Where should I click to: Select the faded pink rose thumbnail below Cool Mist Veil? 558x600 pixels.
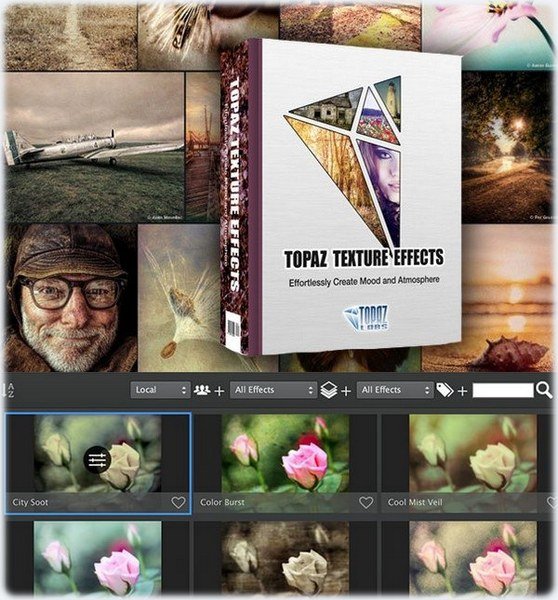pyautogui.click(x=473, y=559)
